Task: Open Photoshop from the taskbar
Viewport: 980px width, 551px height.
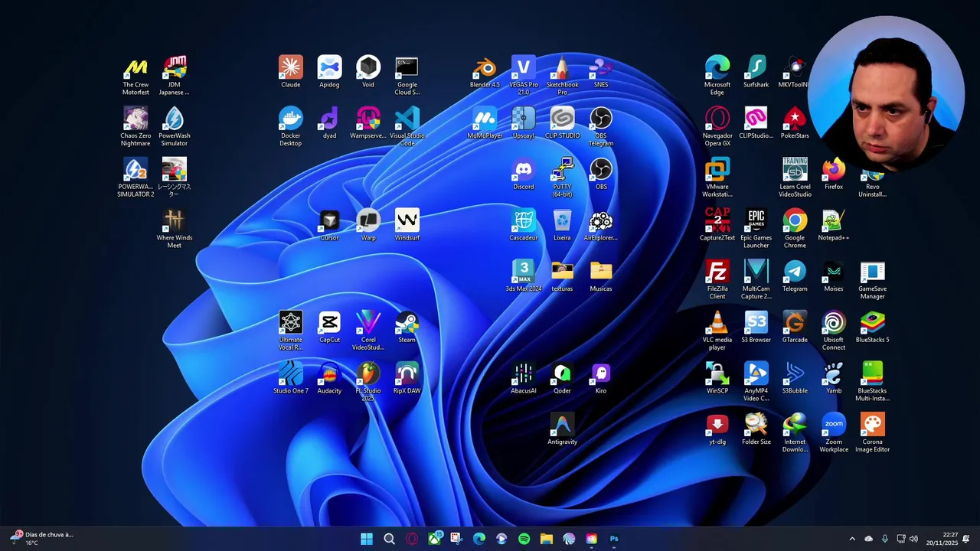Action: tap(614, 539)
